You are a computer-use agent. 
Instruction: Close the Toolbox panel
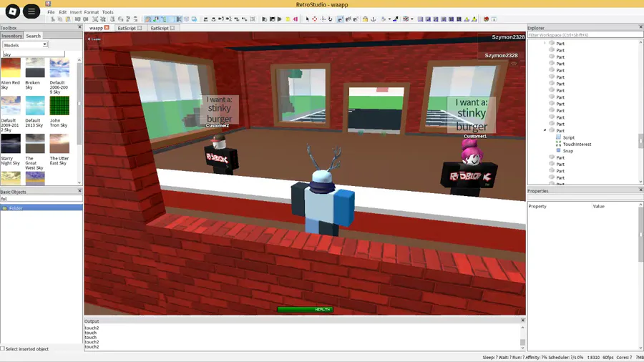pos(79,27)
